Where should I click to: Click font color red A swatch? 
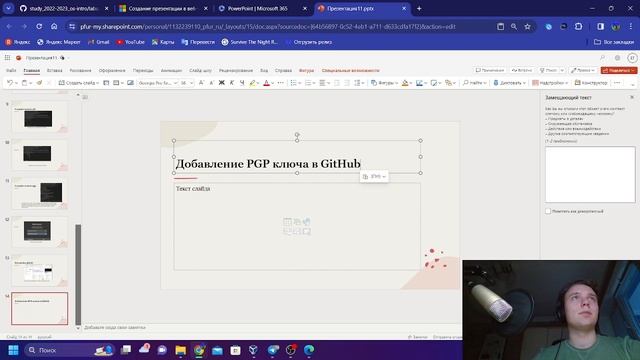[x=266, y=83]
